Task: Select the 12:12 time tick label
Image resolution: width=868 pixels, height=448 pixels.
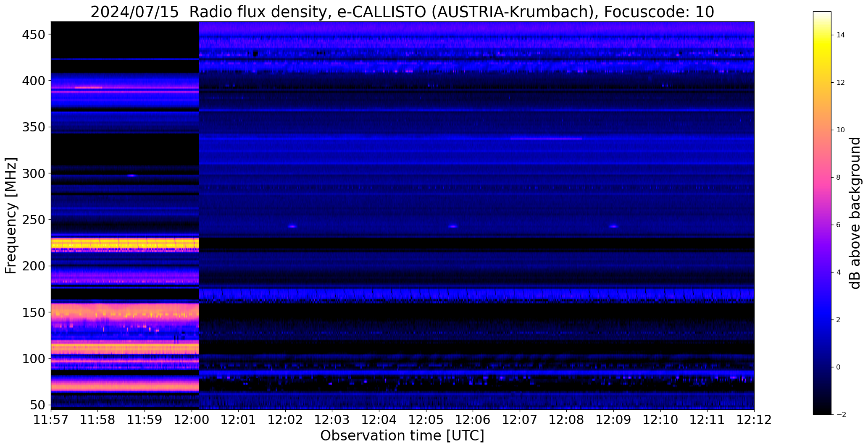Action: pos(754,419)
